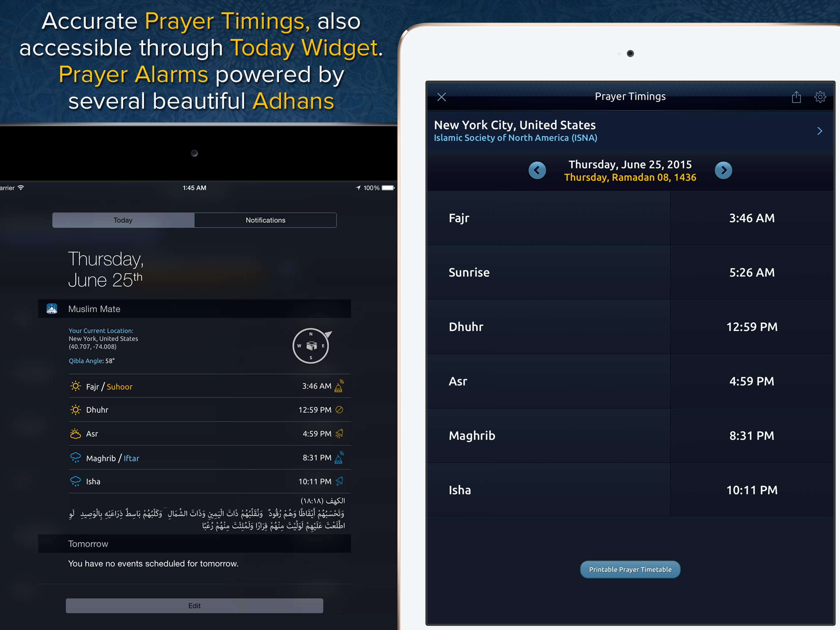
Task: Click the location services arrow icon
Action: [358, 188]
